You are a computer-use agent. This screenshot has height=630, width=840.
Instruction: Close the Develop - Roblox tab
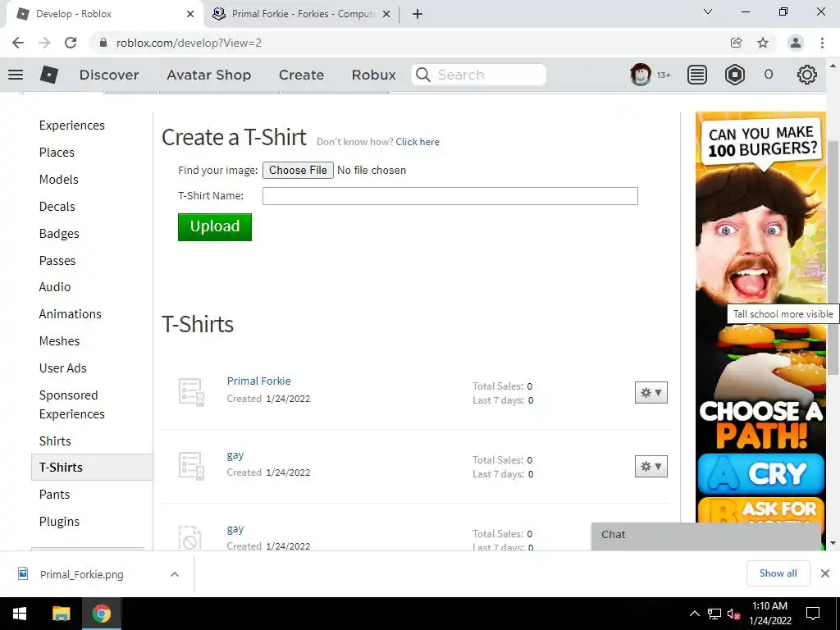190,15
